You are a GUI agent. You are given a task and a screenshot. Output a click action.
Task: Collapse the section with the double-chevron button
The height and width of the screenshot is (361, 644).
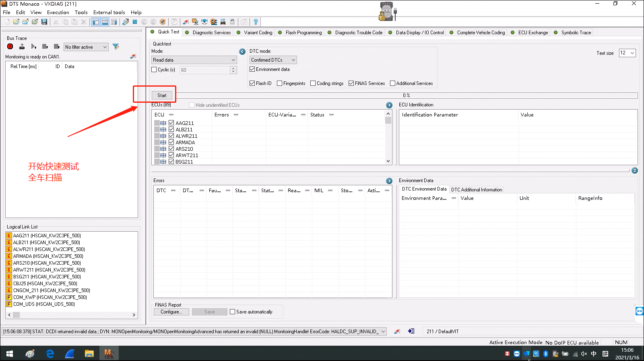click(635, 170)
